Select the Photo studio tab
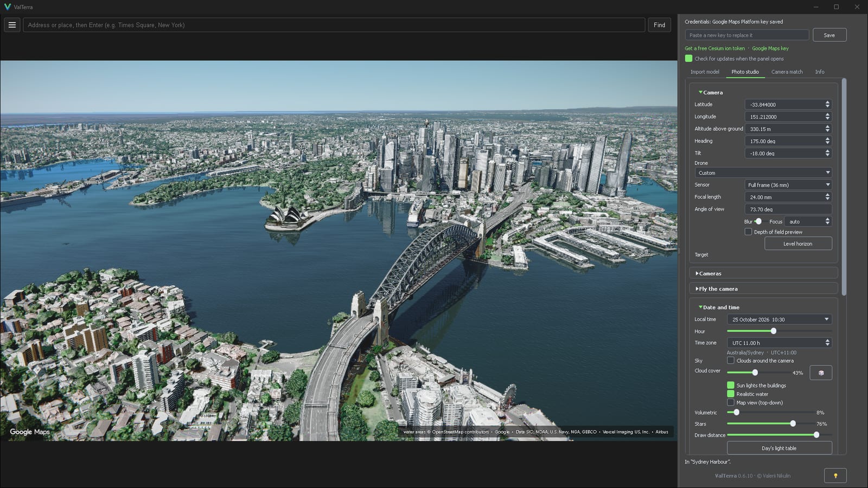 tap(745, 72)
